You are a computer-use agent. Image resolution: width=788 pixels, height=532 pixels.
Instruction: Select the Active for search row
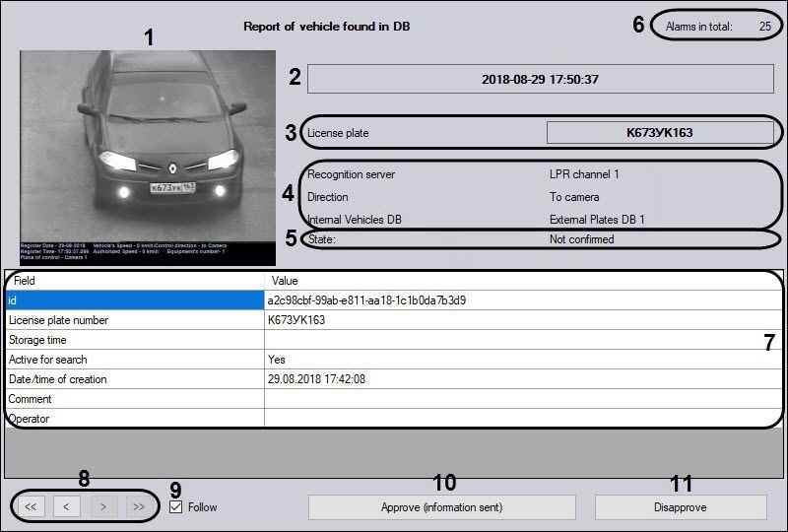point(134,360)
